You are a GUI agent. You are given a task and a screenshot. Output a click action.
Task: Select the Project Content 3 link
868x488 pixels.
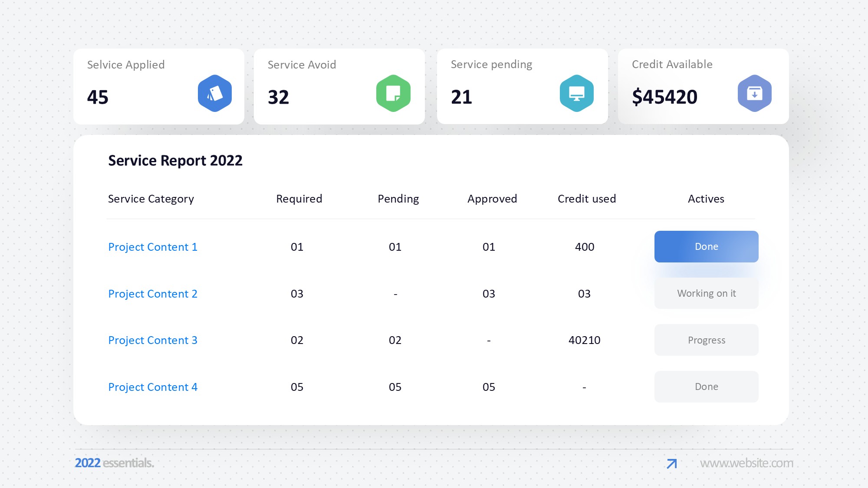coord(153,340)
